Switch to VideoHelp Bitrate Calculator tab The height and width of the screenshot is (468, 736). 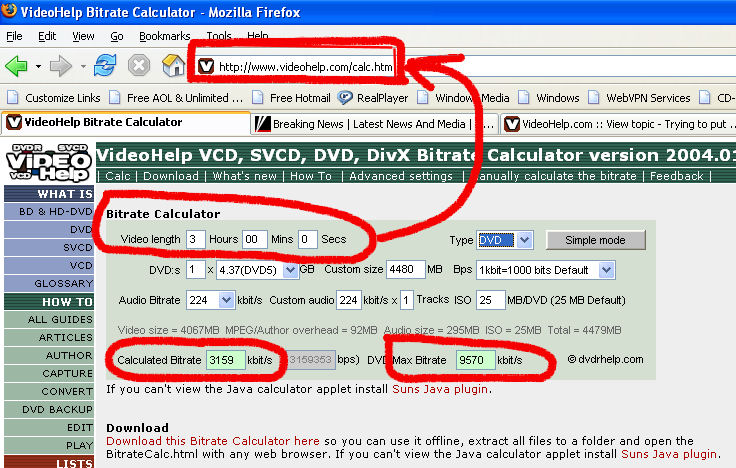pyautogui.click(x=125, y=123)
